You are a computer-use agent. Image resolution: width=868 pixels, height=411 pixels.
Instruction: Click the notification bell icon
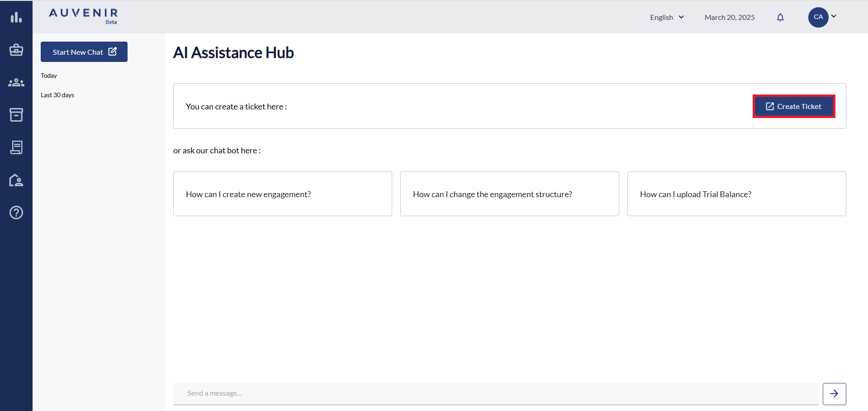click(780, 17)
